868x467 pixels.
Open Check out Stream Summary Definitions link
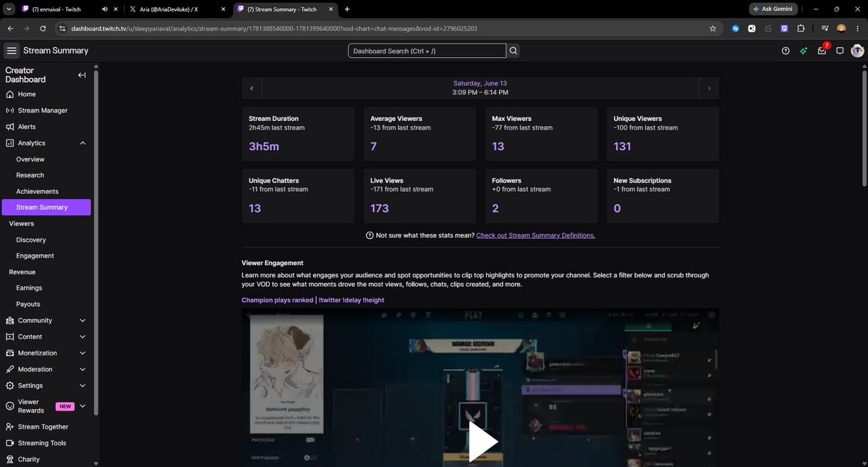pyautogui.click(x=536, y=235)
